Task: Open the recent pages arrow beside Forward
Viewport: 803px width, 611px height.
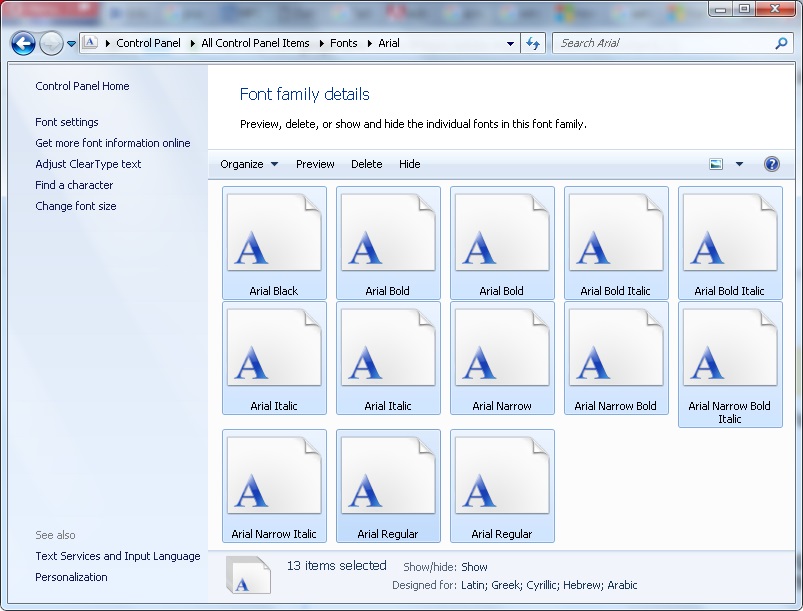Action: pos(71,44)
